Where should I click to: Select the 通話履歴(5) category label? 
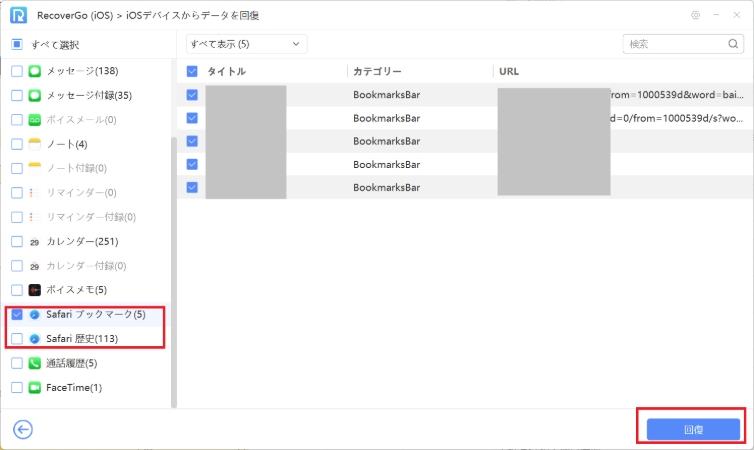tap(72, 363)
